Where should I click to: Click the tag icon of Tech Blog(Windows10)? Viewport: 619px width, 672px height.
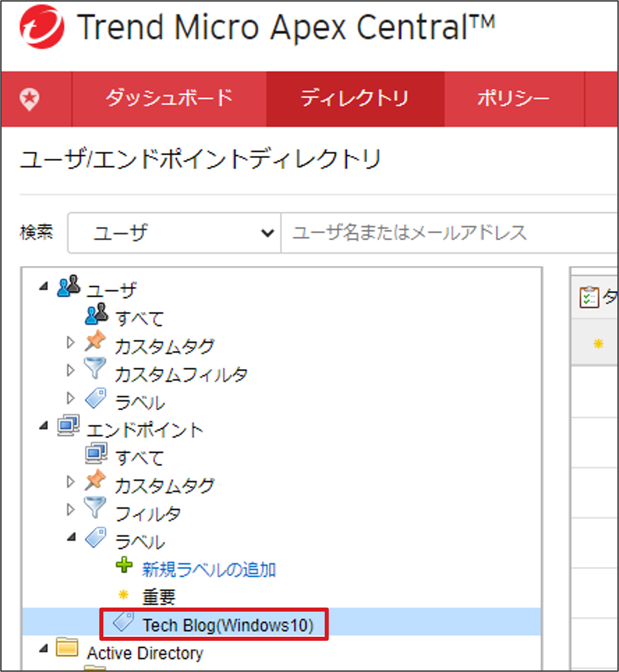[123, 622]
